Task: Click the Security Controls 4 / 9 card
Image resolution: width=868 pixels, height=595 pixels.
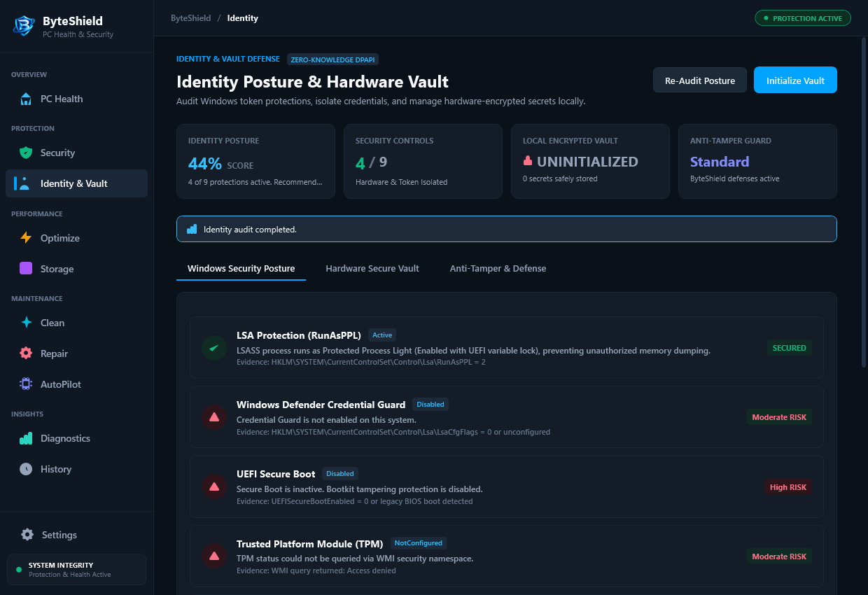Action: tap(423, 162)
